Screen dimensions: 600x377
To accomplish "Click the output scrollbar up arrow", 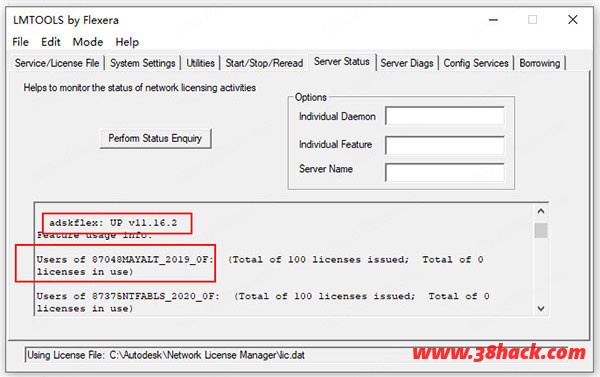I will (541, 211).
